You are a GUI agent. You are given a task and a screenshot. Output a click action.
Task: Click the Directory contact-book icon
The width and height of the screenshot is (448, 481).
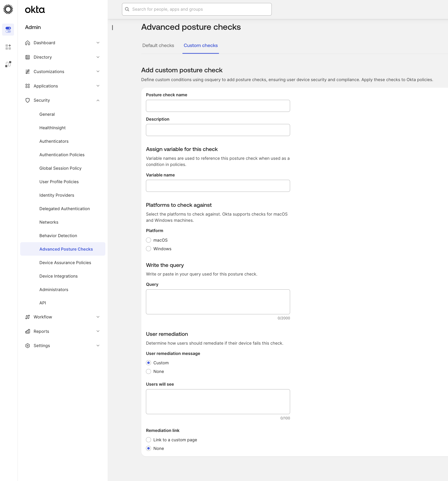[28, 57]
